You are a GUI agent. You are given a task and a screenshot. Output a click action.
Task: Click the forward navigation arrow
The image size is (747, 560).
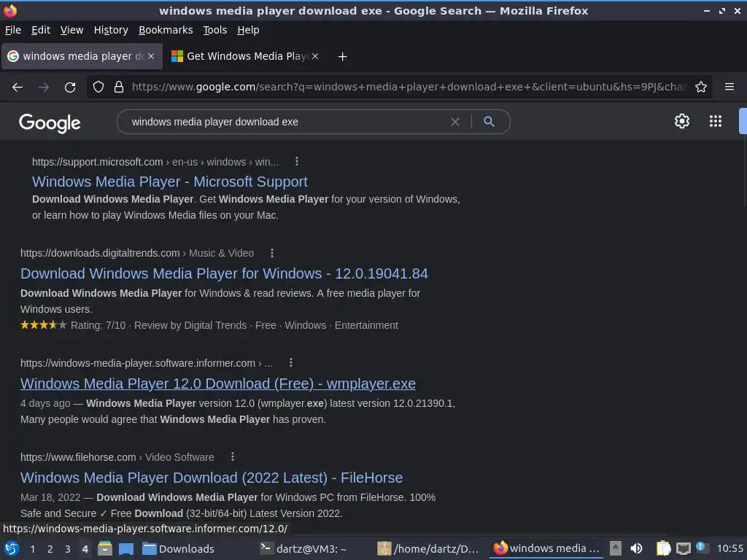click(x=43, y=87)
